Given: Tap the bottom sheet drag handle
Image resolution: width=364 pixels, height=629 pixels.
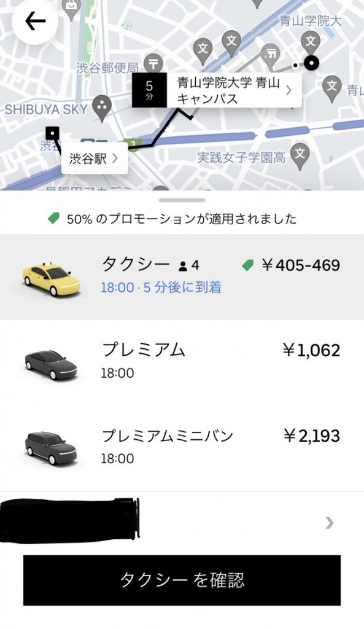Looking at the screenshot, I should tap(182, 200).
